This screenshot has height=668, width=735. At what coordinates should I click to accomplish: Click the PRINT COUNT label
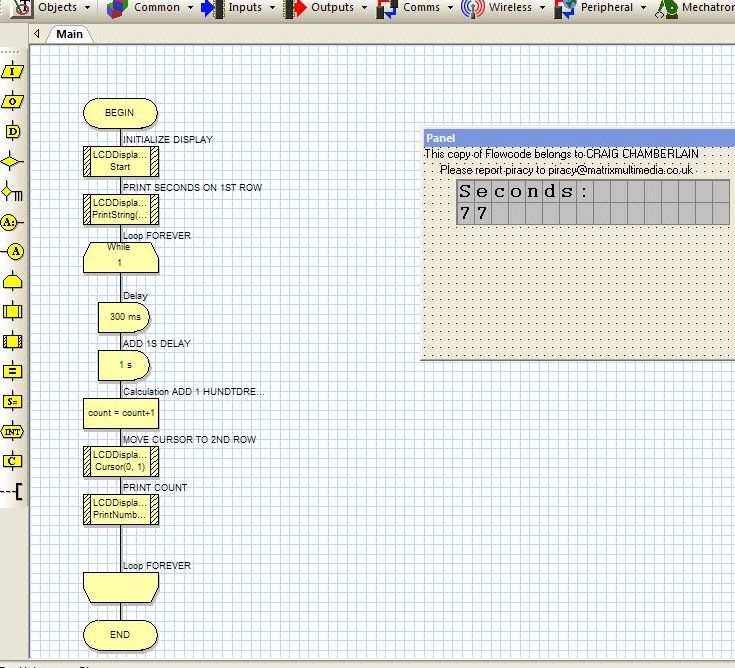(155, 488)
